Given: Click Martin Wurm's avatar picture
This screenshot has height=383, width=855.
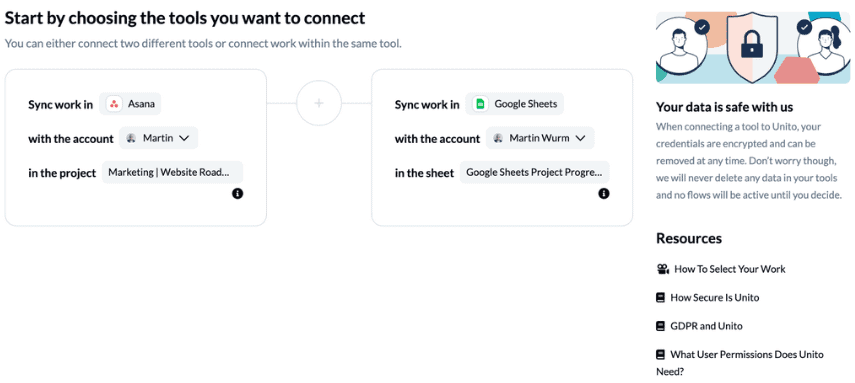Looking at the screenshot, I should (497, 139).
